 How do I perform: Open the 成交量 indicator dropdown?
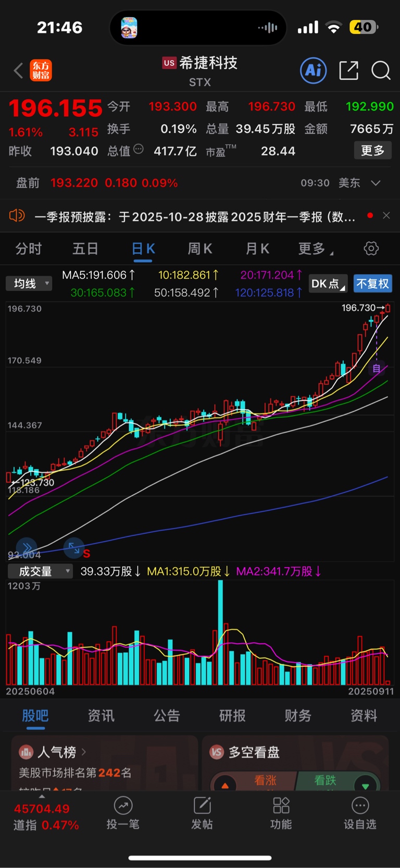[x=40, y=571]
